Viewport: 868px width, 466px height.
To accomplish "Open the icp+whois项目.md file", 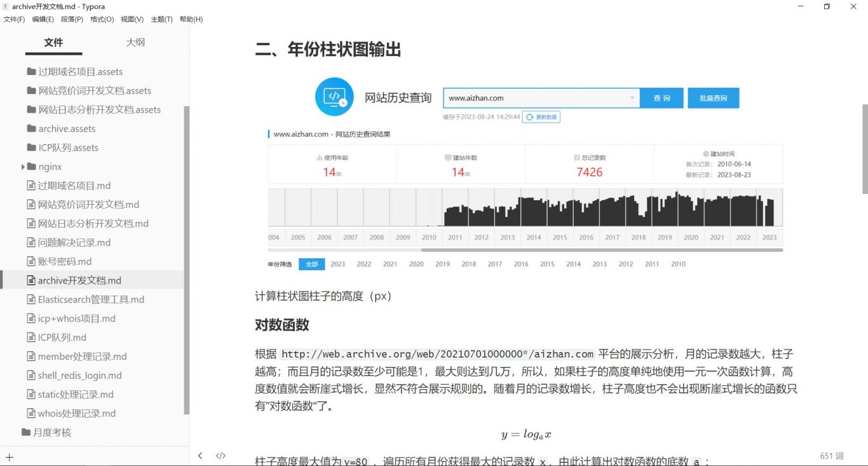I will click(x=76, y=319).
